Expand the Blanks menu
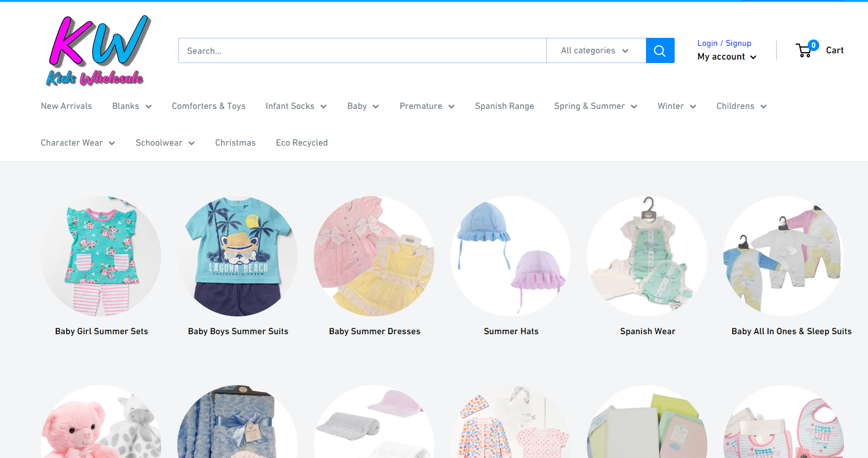 coord(132,106)
